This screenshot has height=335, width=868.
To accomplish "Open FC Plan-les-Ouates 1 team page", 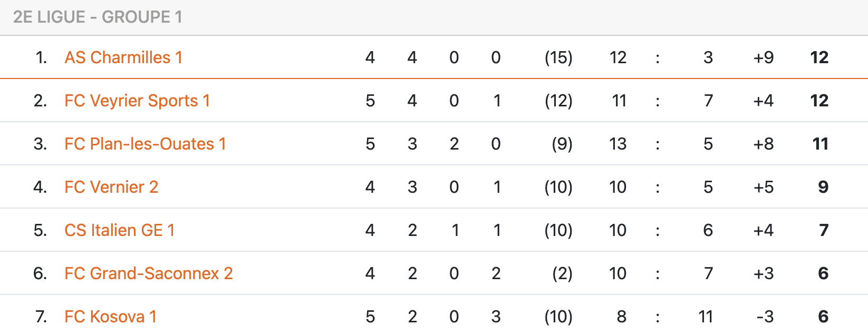I will (145, 144).
